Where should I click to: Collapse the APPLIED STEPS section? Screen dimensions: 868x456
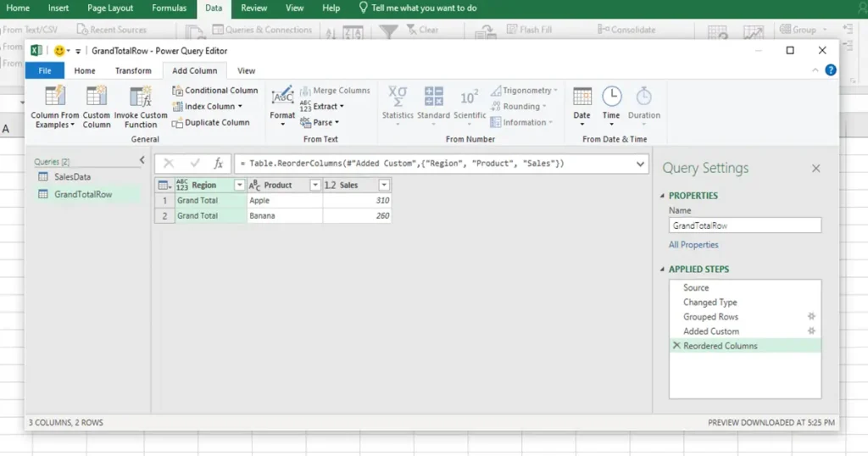click(x=663, y=269)
